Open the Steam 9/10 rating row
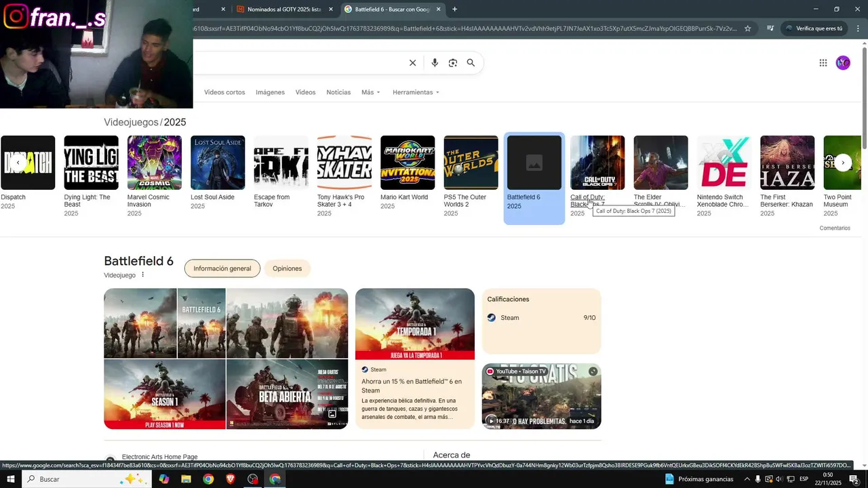This screenshot has height=488, width=868. (541, 318)
